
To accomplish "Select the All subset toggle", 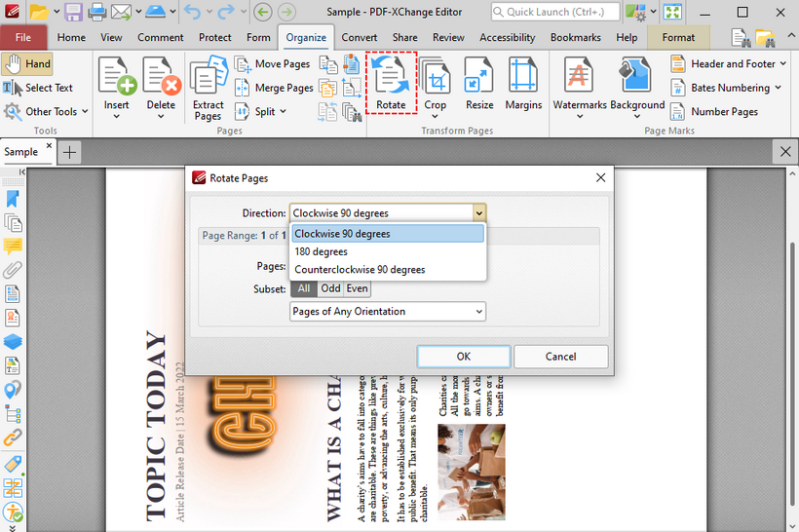I will coord(304,288).
